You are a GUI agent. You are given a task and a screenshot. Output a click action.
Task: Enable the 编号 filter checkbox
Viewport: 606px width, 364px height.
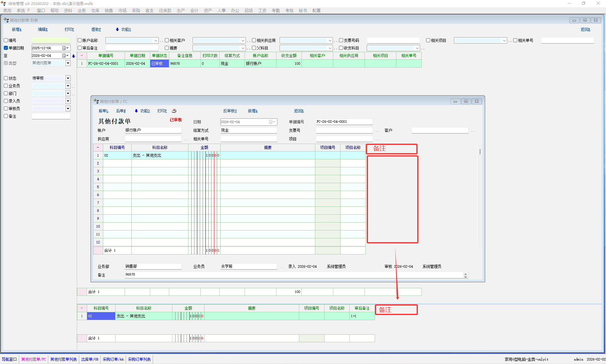pyautogui.click(x=6, y=40)
